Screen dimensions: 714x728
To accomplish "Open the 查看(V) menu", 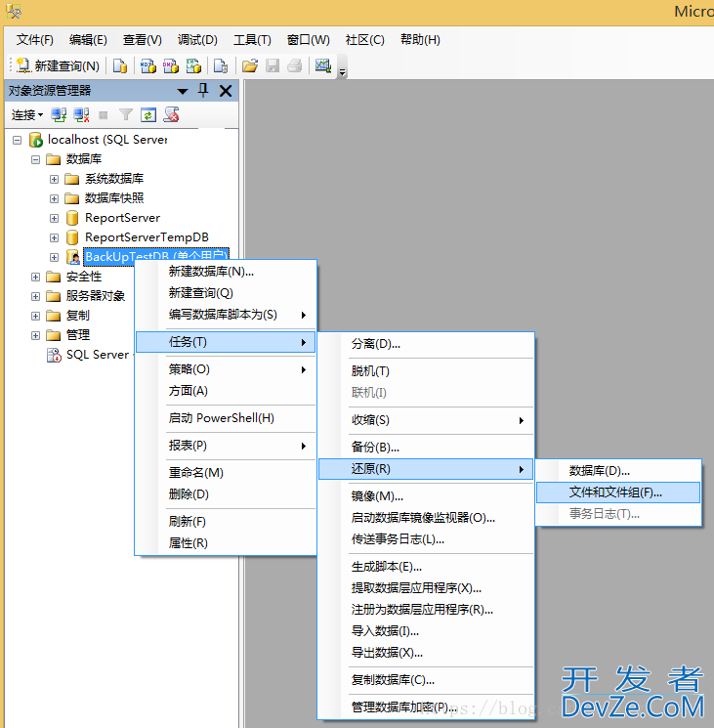I will [x=142, y=40].
